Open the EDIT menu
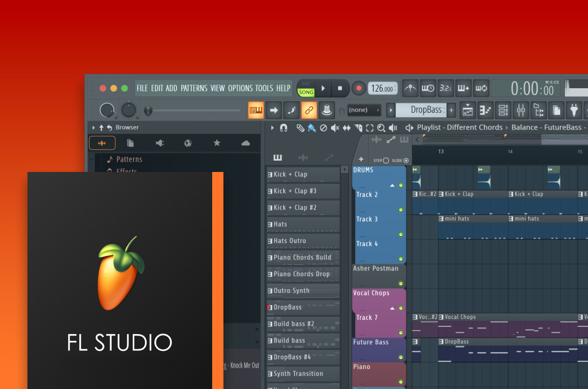Screen dimensions: 588x389 click(x=157, y=88)
